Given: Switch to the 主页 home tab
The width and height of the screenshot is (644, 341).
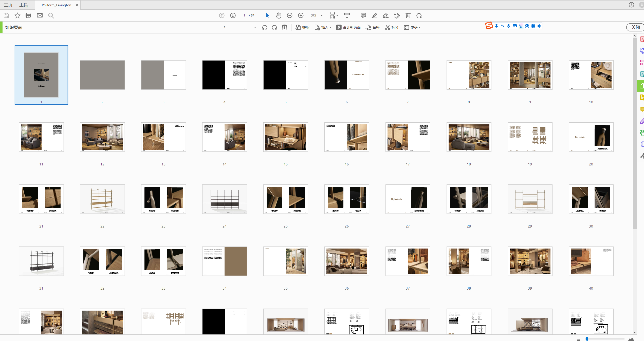Looking at the screenshot, I should click(8, 5).
